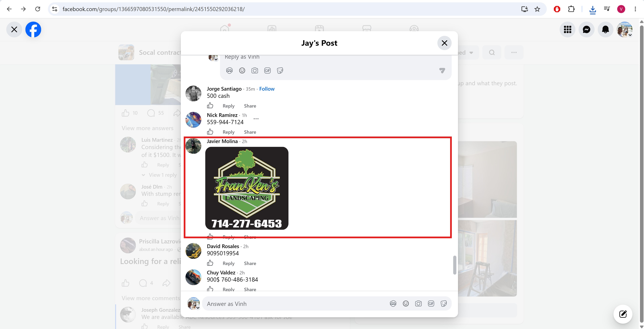Open the Chrome three-dot menu
Image resolution: width=644 pixels, height=329 pixels.
coord(635,9)
